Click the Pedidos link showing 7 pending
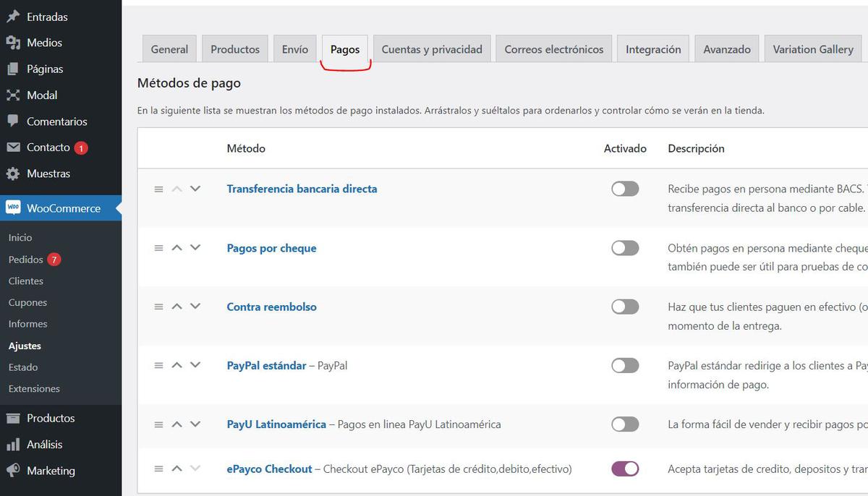This screenshot has height=496, width=868. [x=25, y=259]
